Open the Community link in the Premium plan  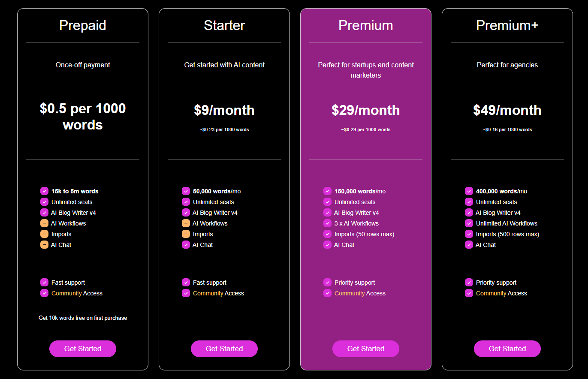coord(351,293)
